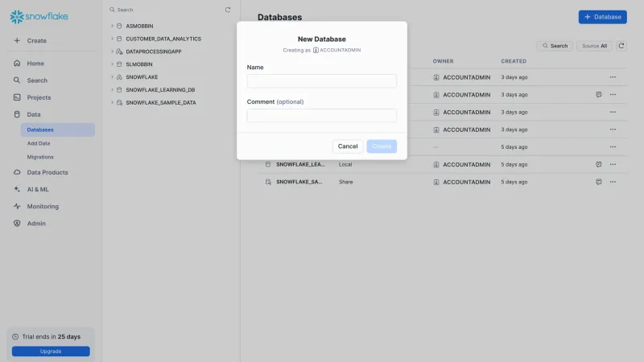Open Migrations sub-item
The height and width of the screenshot is (362, 644).
(x=40, y=157)
